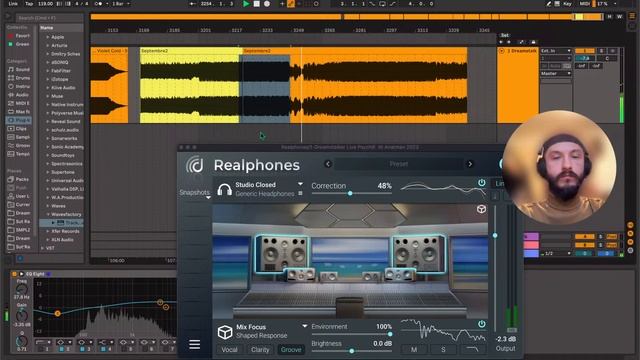The height and width of the screenshot is (360, 640).
Task: Expand the Soundtoys plug-in folder
Action: pos(48,155)
